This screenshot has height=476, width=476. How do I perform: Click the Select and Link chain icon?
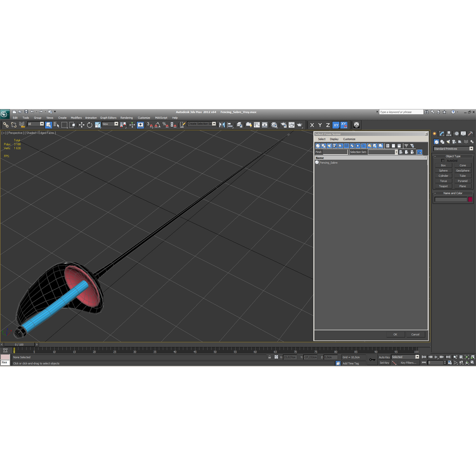coord(6,125)
